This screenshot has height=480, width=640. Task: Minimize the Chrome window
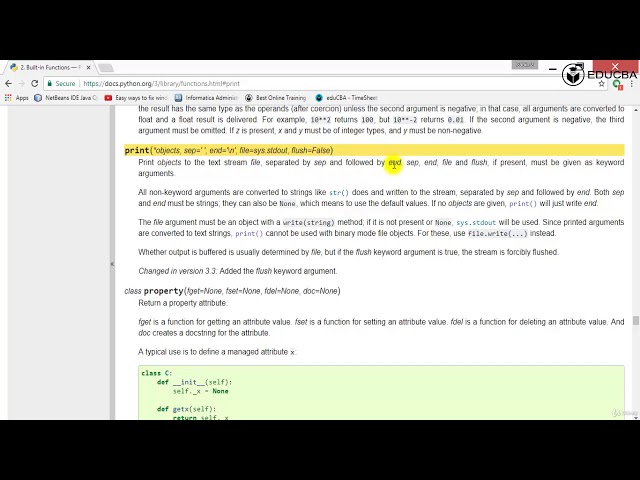pos(552,69)
